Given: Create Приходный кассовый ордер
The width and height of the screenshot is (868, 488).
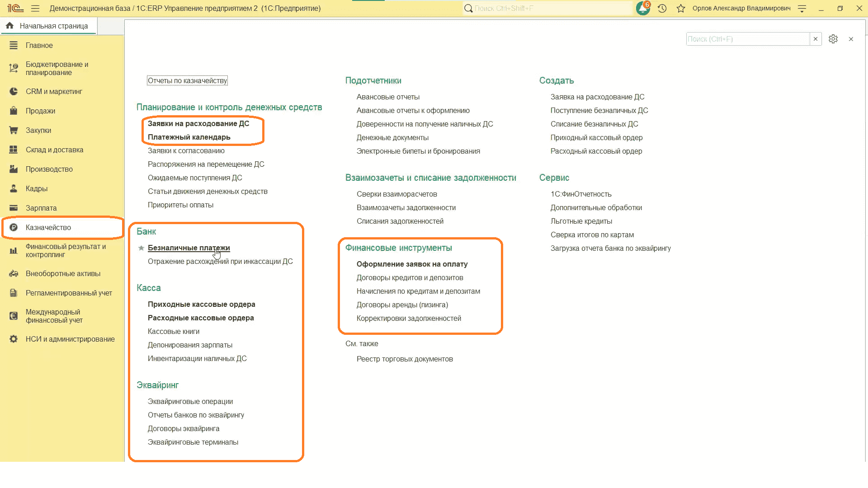Looking at the screenshot, I should (x=597, y=137).
